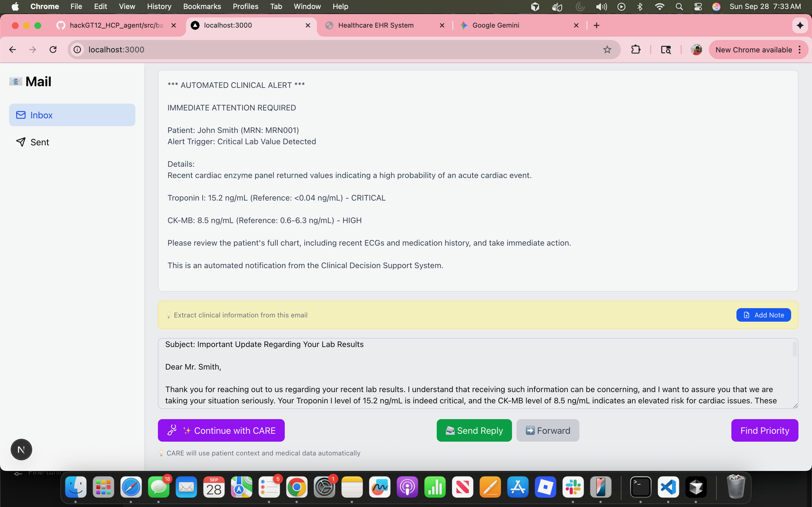
Task: Send the reply email
Action: pos(474,430)
